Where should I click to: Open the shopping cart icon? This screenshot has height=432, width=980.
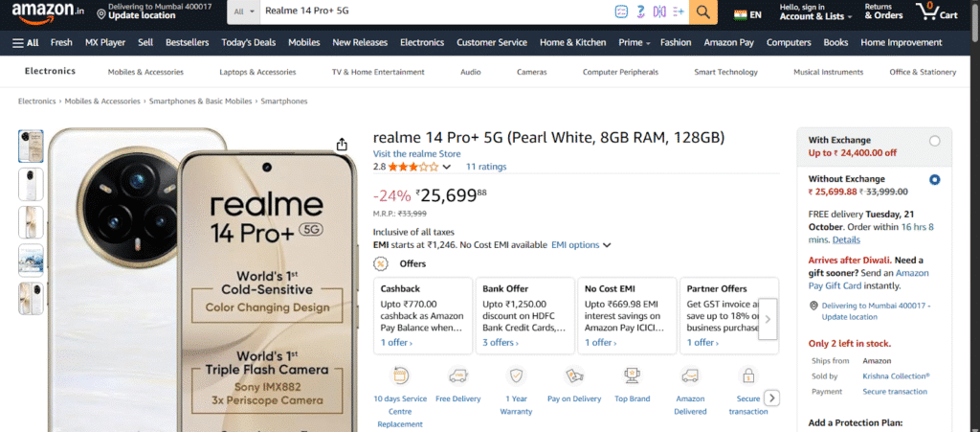[936, 11]
